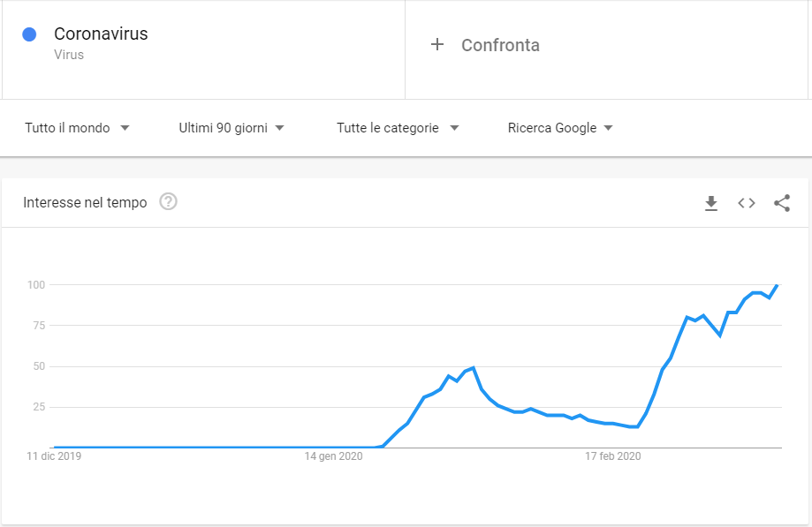Select the 14 gen 2020 axis date
812x527 pixels.
[334, 456]
